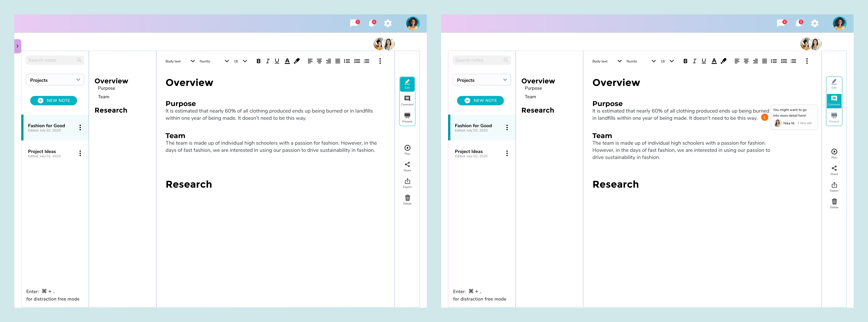Click Share icon in left screen
Image resolution: width=868 pixels, height=322 pixels.
click(x=407, y=166)
